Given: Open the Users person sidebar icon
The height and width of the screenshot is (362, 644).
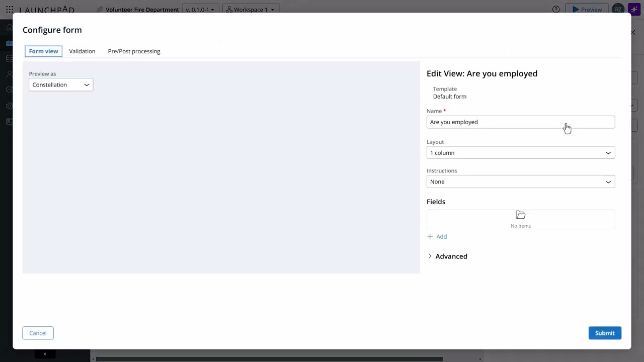Looking at the screenshot, I should click(x=9, y=74).
